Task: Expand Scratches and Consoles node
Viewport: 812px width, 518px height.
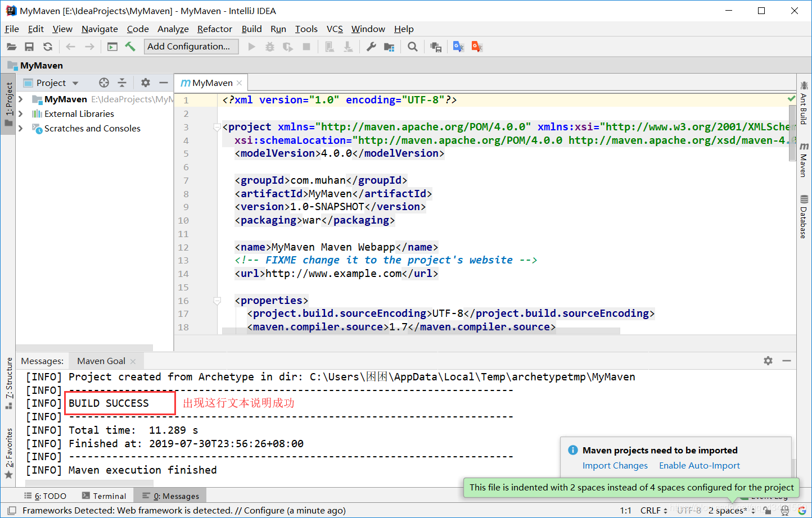Action: (x=21, y=129)
